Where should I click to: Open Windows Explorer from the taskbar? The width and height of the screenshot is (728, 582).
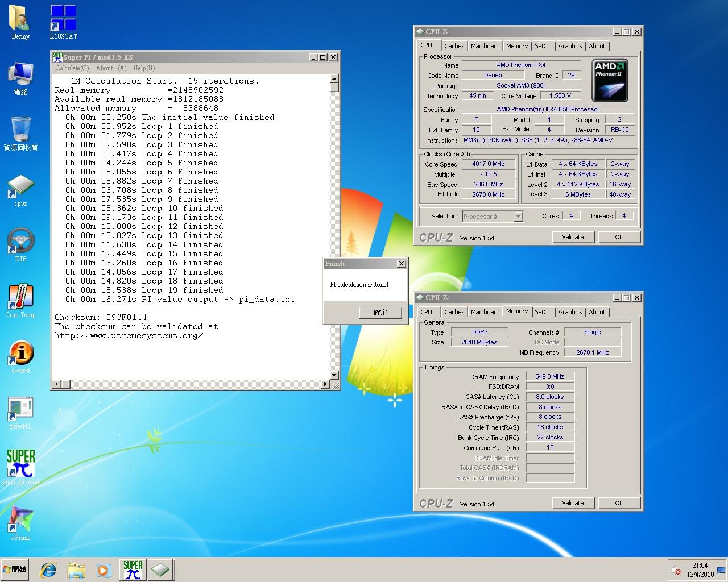(x=76, y=570)
